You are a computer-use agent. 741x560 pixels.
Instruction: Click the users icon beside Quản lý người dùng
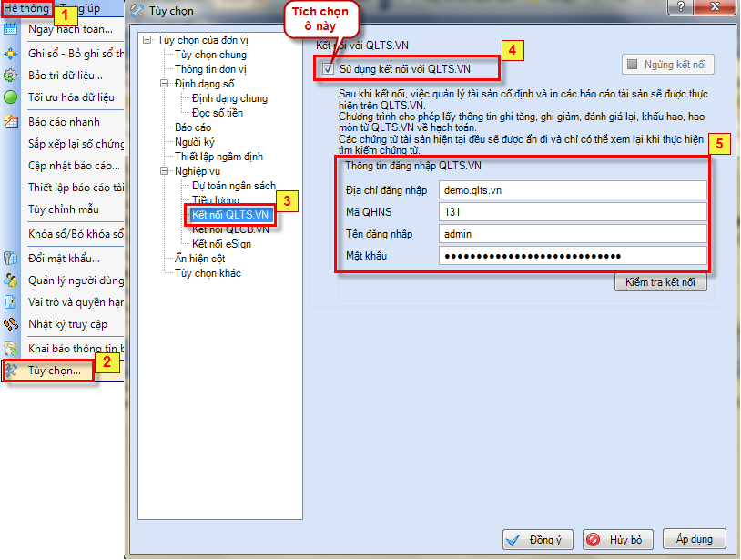point(10,280)
